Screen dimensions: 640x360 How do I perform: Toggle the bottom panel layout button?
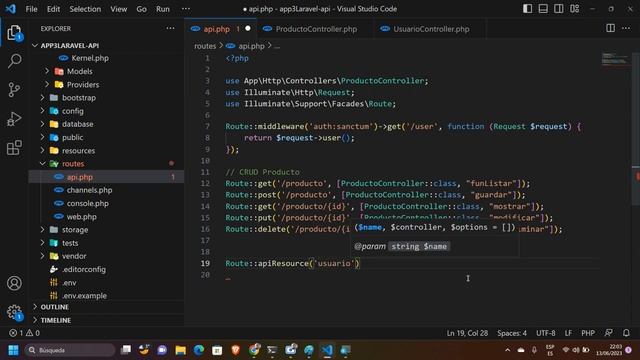pyautogui.click(x=543, y=9)
